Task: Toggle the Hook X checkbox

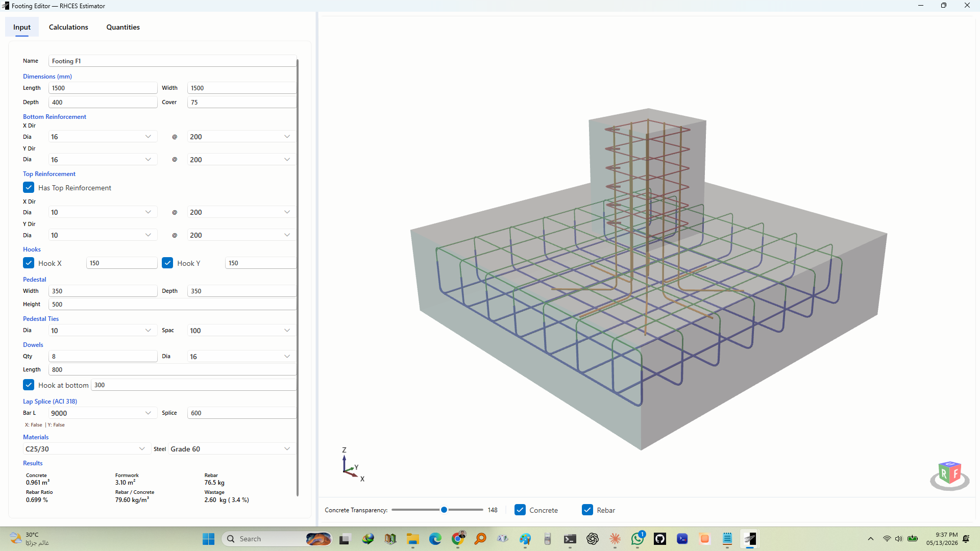Action: pyautogui.click(x=29, y=263)
